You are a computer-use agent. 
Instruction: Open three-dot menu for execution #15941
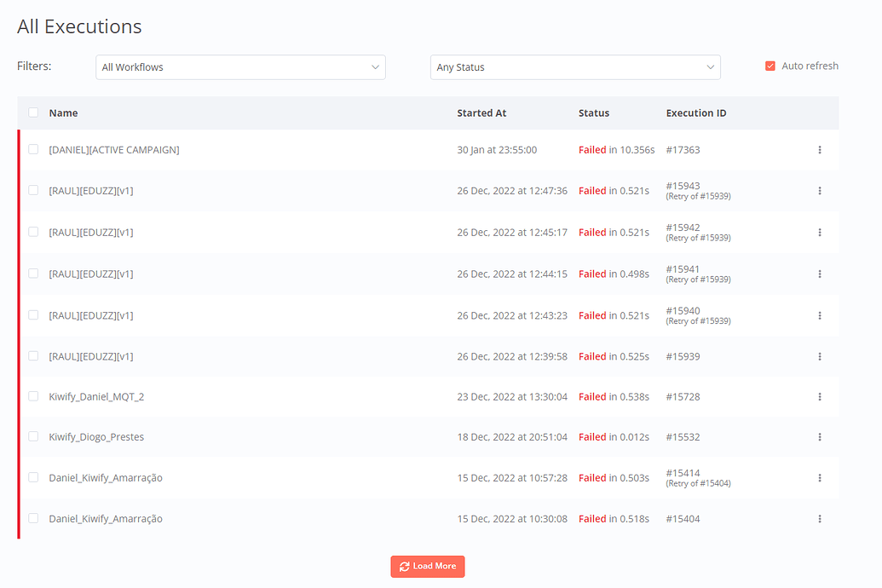819,274
